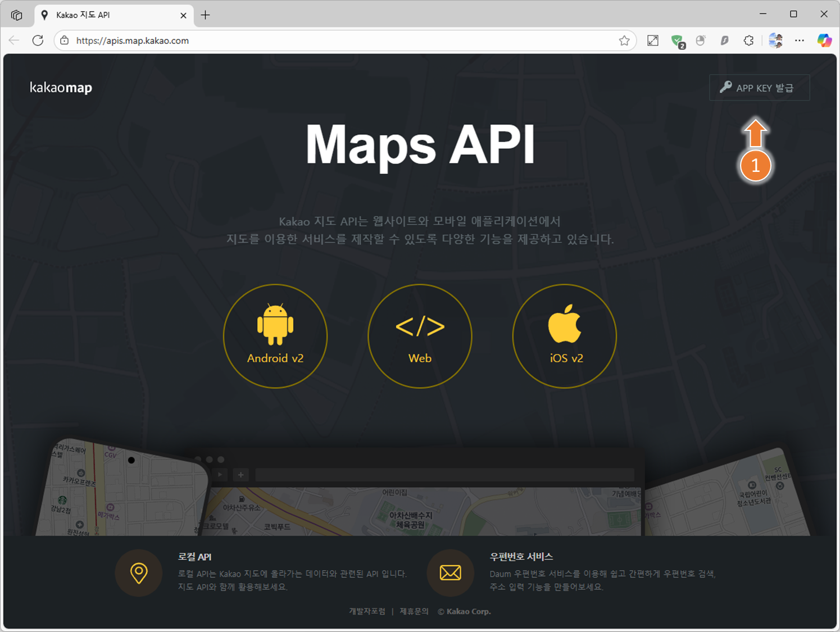The image size is (840, 632).
Task: Open the iOS v2 API guide
Action: (x=565, y=336)
